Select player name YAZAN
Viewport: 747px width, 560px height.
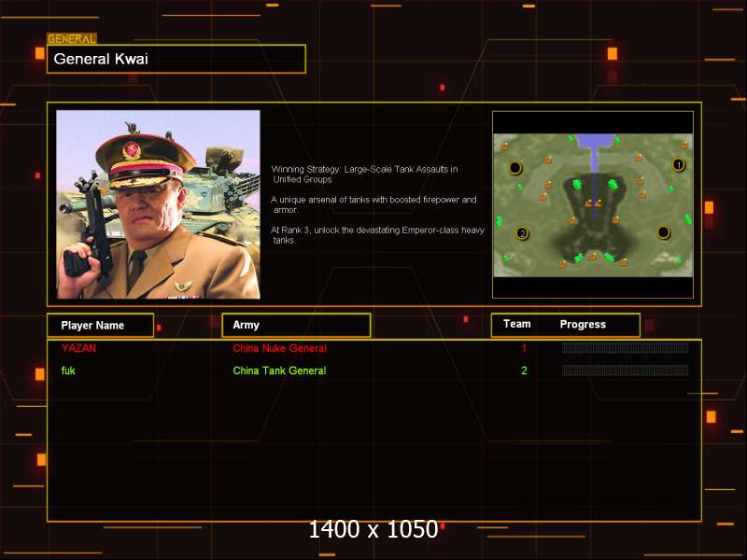[x=78, y=348]
